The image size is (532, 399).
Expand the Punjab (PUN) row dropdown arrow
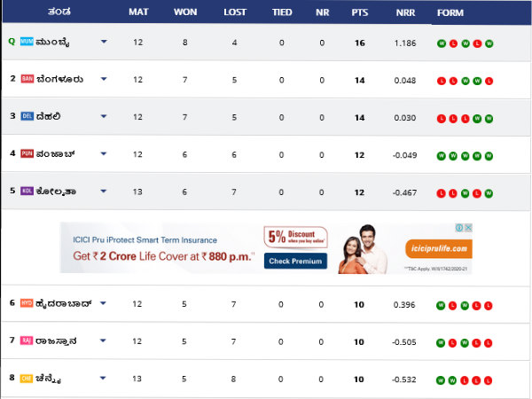[104, 153]
